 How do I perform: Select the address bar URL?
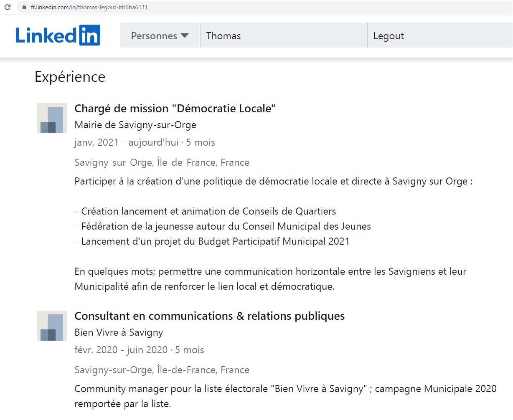[89, 7]
